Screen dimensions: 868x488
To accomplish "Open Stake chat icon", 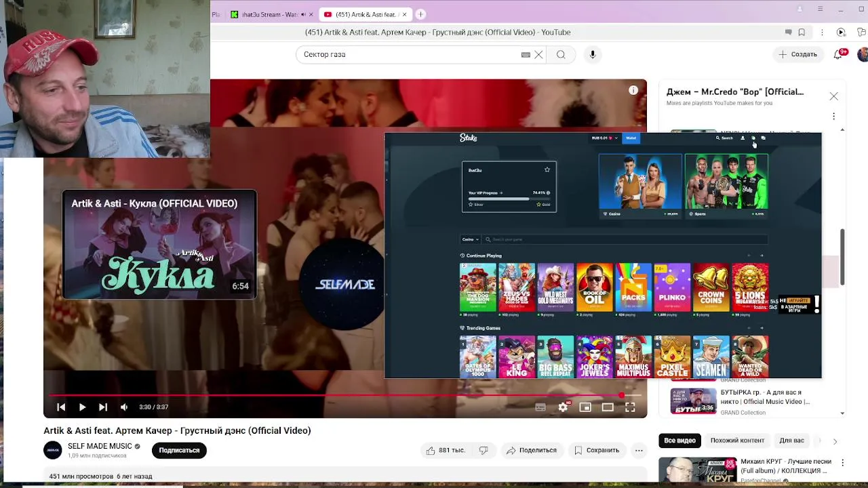I will click(x=763, y=138).
